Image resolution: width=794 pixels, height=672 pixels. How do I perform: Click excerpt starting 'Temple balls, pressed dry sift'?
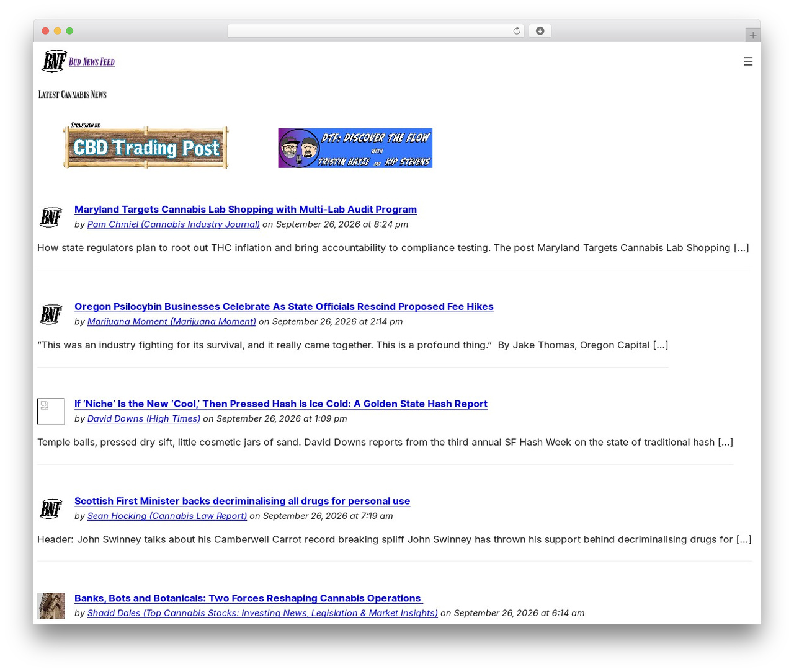(385, 443)
